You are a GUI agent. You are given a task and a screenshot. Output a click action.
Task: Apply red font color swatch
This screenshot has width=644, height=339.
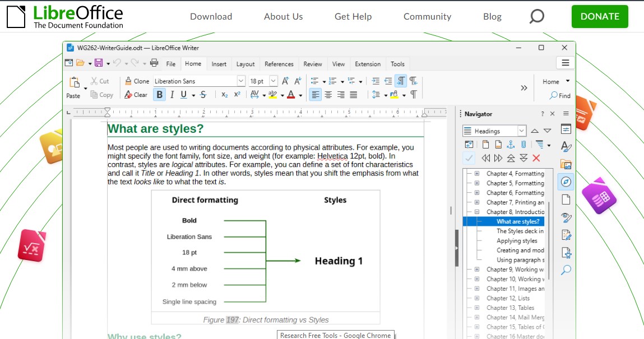tap(291, 95)
